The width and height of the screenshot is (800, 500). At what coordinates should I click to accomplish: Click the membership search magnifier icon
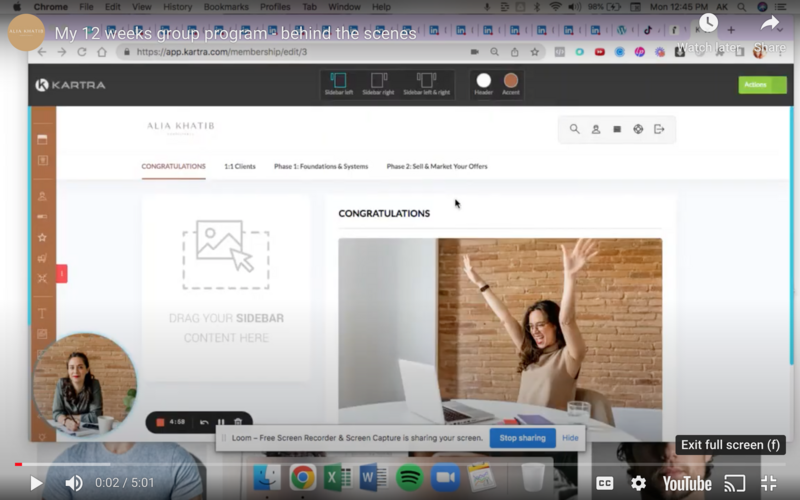(574, 129)
